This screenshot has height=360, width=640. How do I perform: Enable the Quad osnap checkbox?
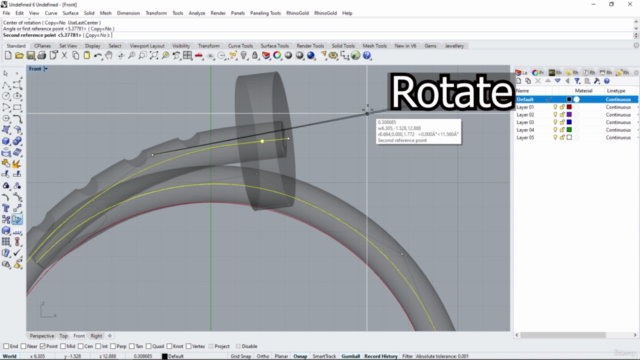149,346
